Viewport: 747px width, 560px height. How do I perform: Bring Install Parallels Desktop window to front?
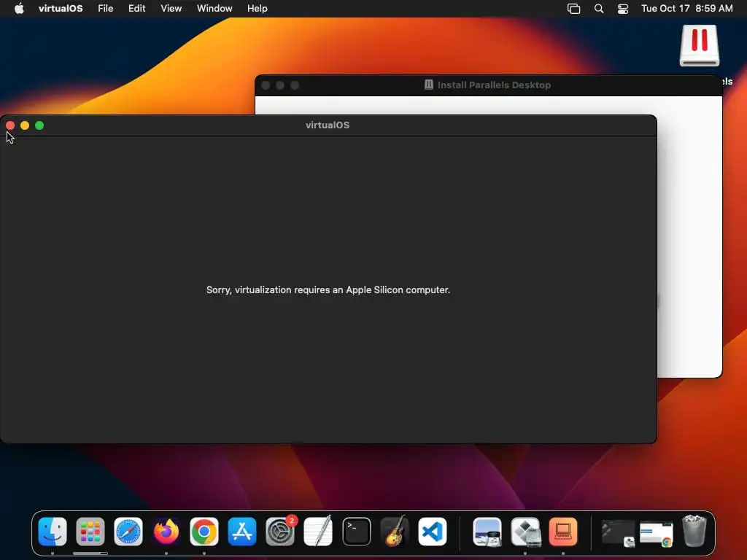click(488, 85)
